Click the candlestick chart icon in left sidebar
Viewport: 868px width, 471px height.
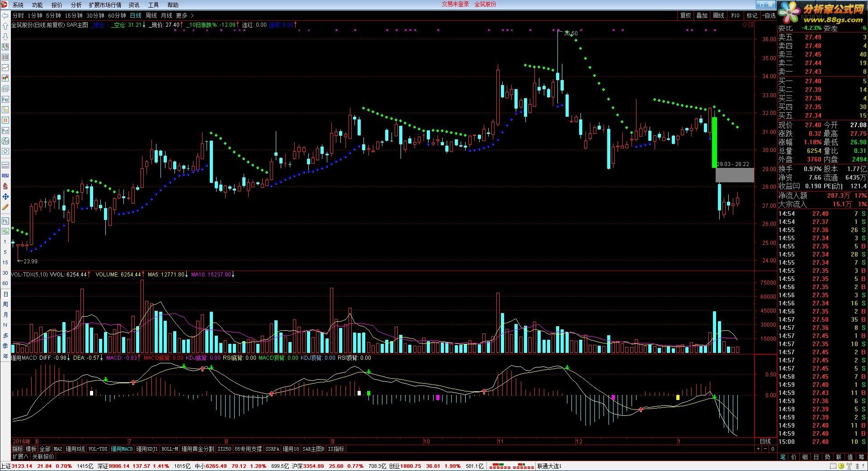point(5,78)
